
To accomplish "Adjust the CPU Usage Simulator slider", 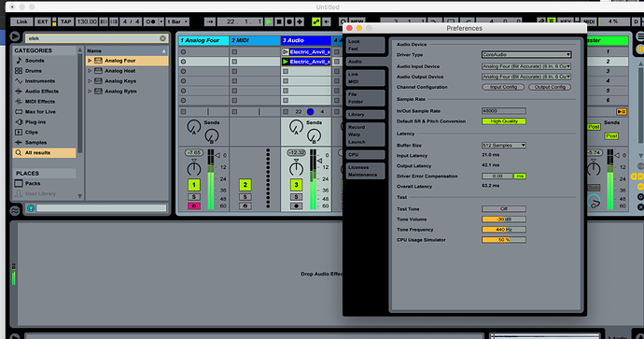I will pyautogui.click(x=504, y=240).
